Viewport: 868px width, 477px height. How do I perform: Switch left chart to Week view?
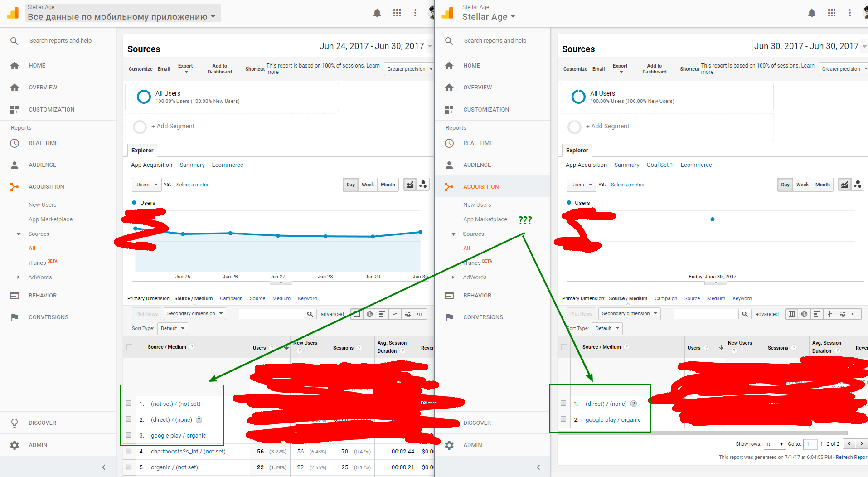tap(368, 185)
